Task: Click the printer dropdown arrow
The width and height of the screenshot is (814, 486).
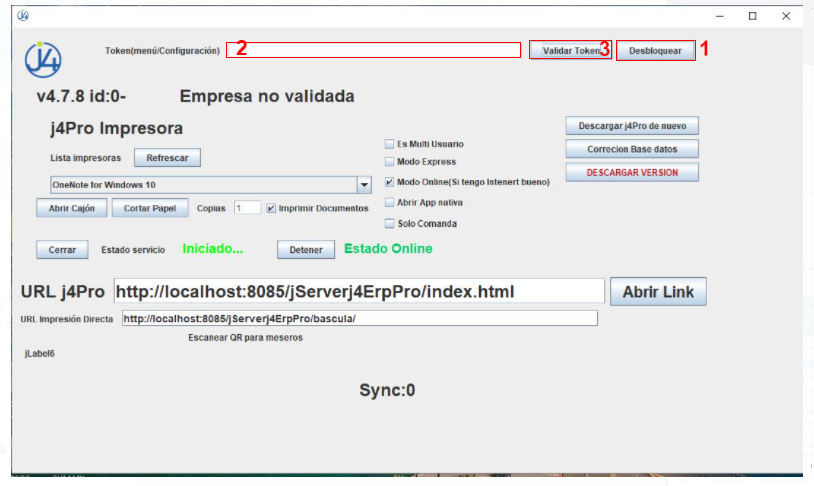Action: (x=364, y=185)
